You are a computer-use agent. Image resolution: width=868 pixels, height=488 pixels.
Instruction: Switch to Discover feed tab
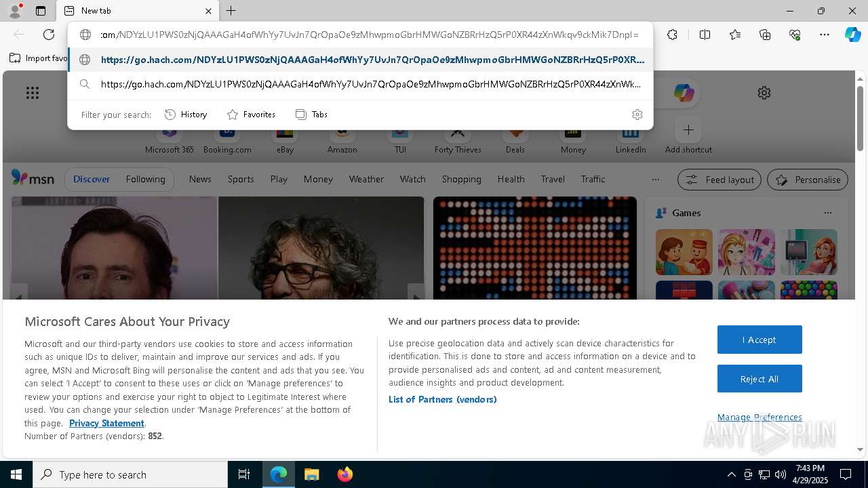click(92, 179)
